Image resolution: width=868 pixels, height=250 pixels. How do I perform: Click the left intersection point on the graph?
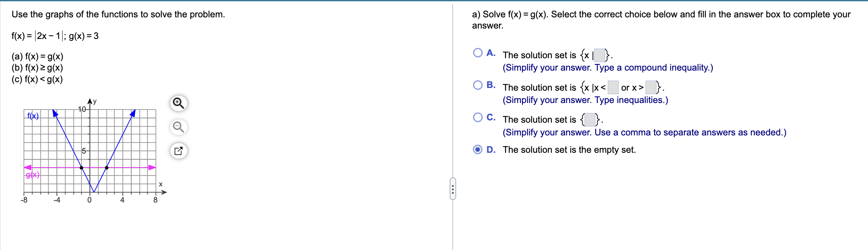point(81,167)
